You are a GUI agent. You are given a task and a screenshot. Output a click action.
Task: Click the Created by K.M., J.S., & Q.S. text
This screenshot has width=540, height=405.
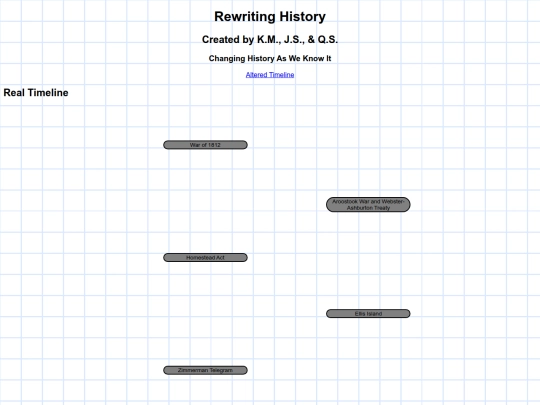270,40
